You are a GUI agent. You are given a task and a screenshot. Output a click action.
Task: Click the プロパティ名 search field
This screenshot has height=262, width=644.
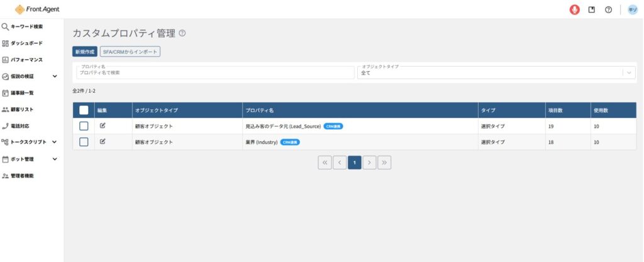(x=214, y=72)
